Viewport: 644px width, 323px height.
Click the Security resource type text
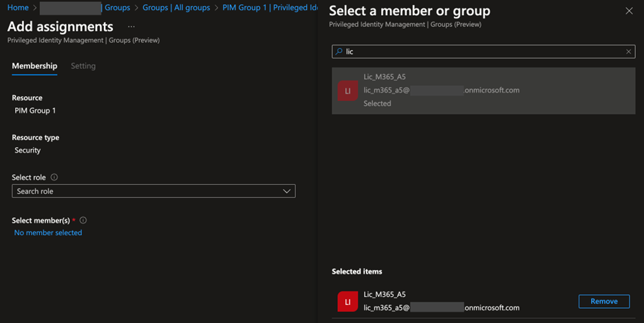pyautogui.click(x=28, y=151)
